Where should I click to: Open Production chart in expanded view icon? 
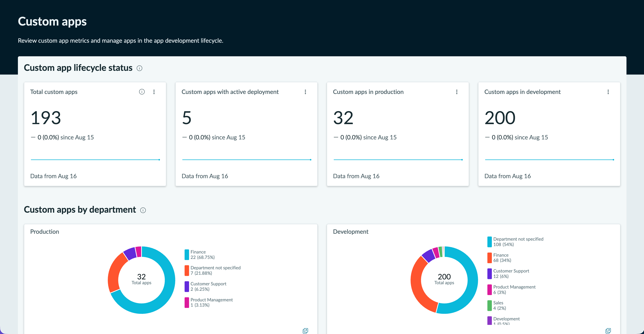305,331
